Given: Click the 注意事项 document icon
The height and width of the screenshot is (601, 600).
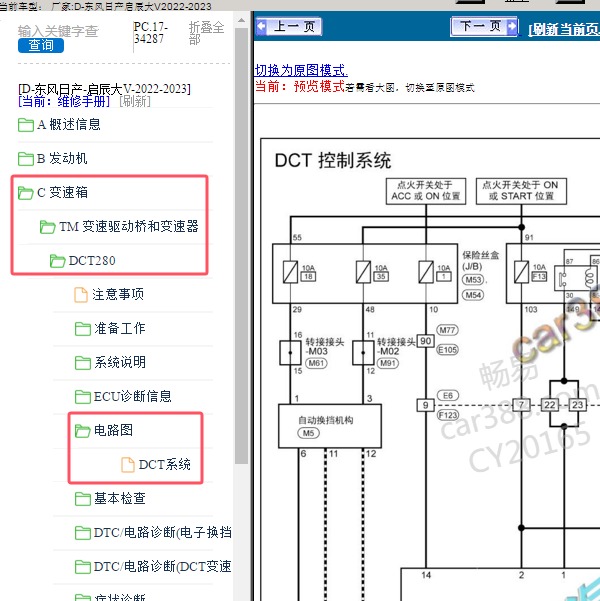Looking at the screenshot, I should click(81, 295).
